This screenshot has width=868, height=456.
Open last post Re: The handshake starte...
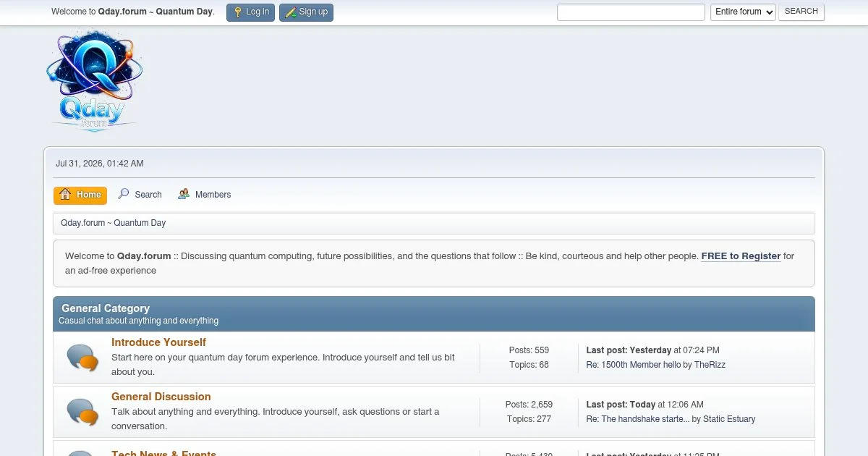pos(638,419)
